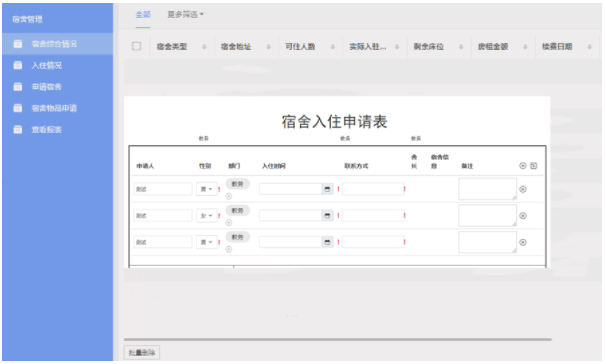Viewport: 606px width, 364px height.
Task: Click the import icon beside the add-row icon
Action: 533,166
